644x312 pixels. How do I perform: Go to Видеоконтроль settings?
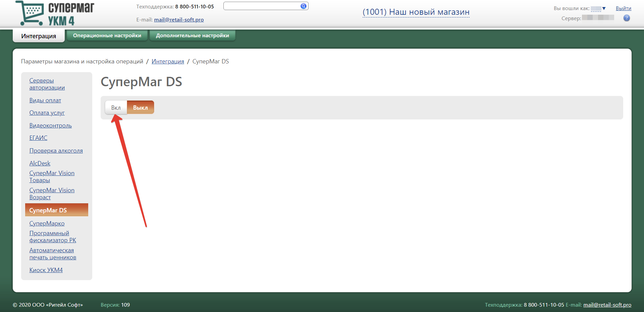51,125
